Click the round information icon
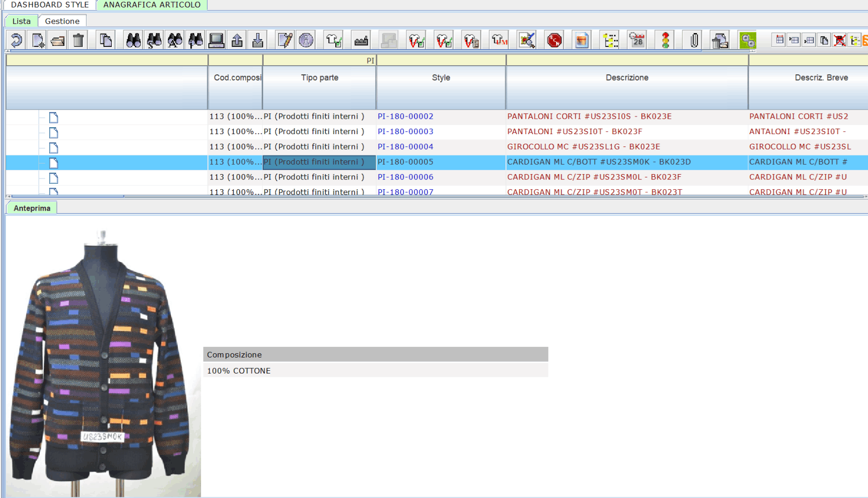This screenshot has width=868, height=498. 306,40
